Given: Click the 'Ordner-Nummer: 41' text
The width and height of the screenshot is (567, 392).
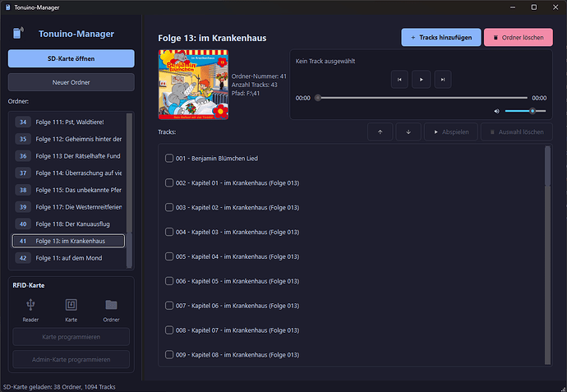Looking at the screenshot, I should [259, 76].
